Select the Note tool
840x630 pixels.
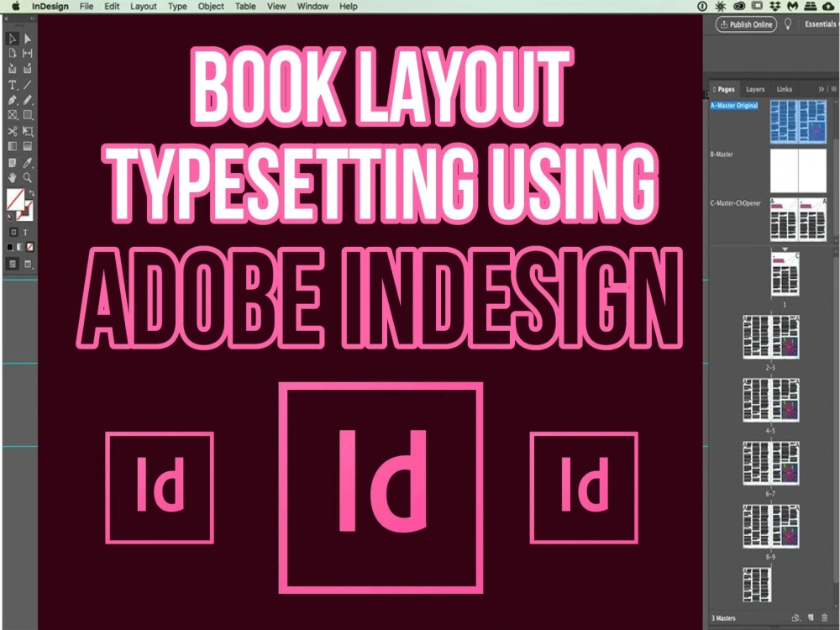pyautogui.click(x=13, y=162)
